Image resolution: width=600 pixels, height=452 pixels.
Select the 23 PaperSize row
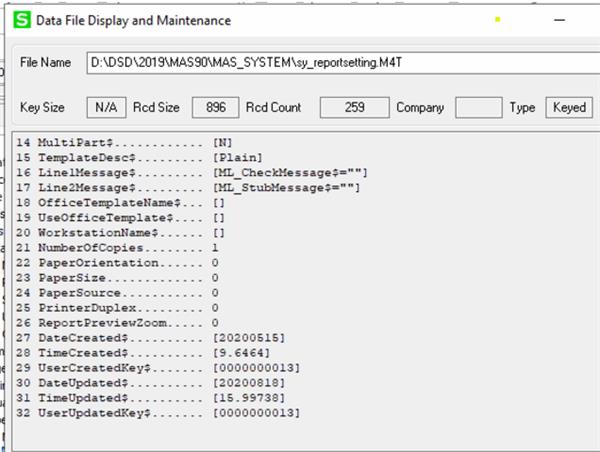pos(117,278)
